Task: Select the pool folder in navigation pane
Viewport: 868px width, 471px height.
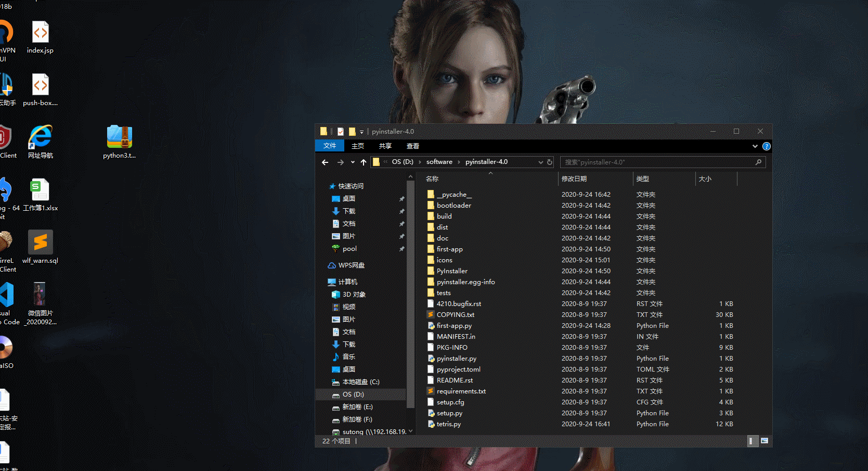Action: (349, 249)
